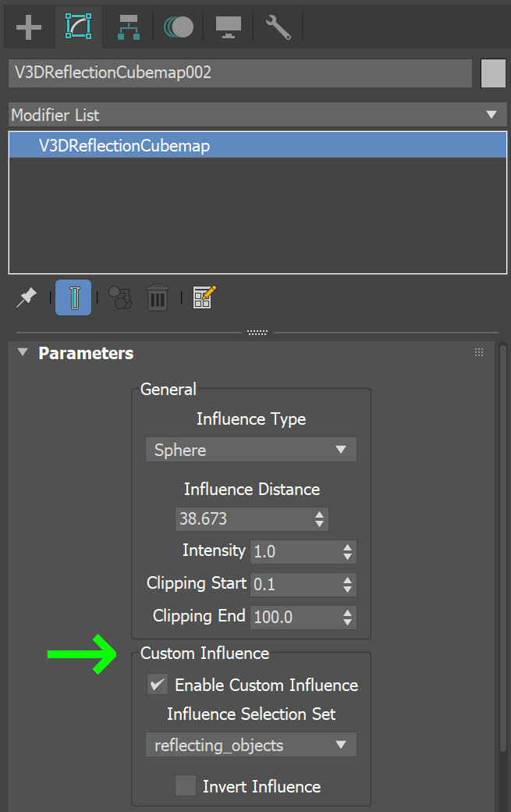Click the rollout divider handle dots
511x812 pixels.
coord(257,333)
